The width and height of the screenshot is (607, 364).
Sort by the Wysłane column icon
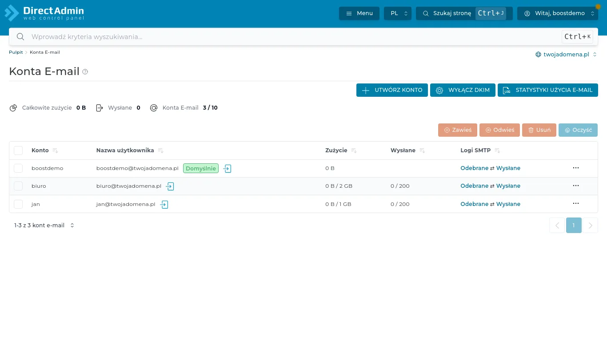(x=422, y=150)
